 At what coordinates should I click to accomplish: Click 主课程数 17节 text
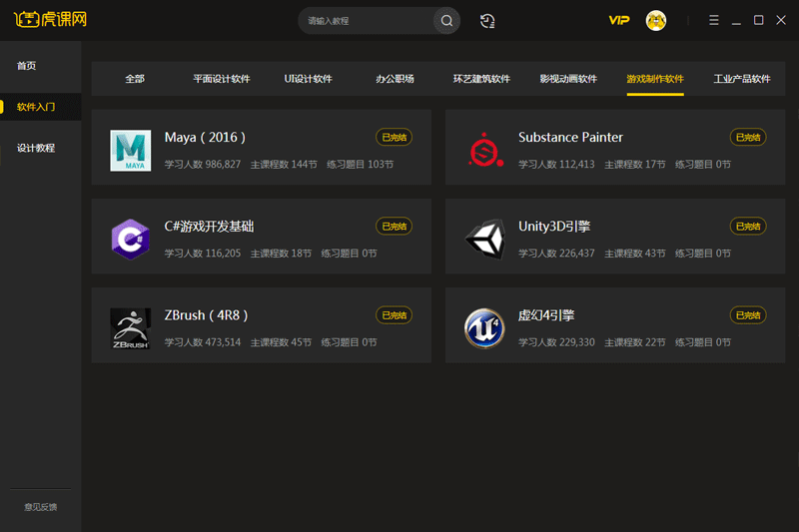point(635,165)
